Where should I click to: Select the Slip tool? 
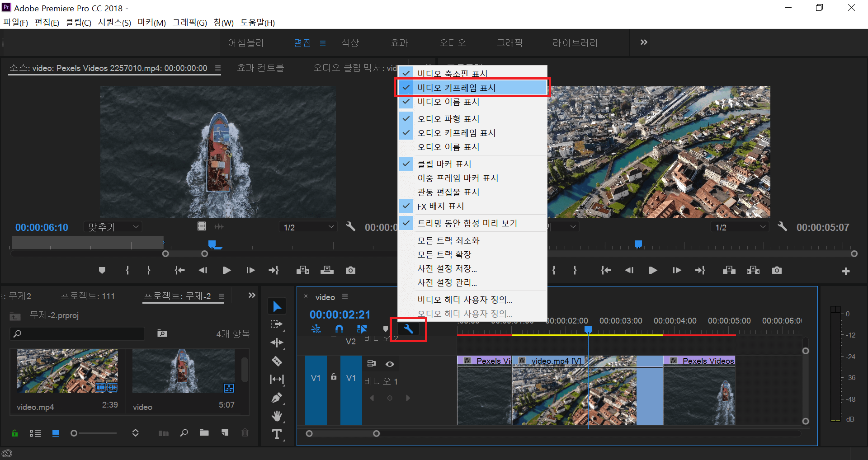point(277,379)
